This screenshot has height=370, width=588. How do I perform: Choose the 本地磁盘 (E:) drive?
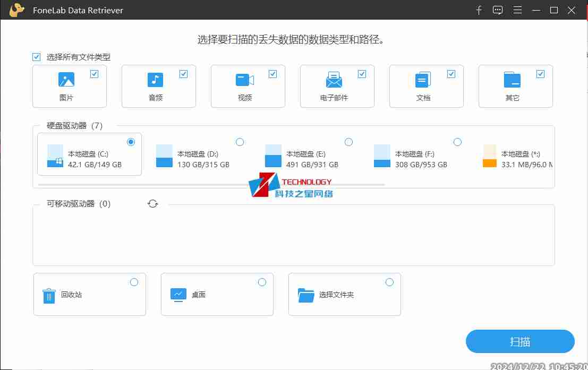348,142
